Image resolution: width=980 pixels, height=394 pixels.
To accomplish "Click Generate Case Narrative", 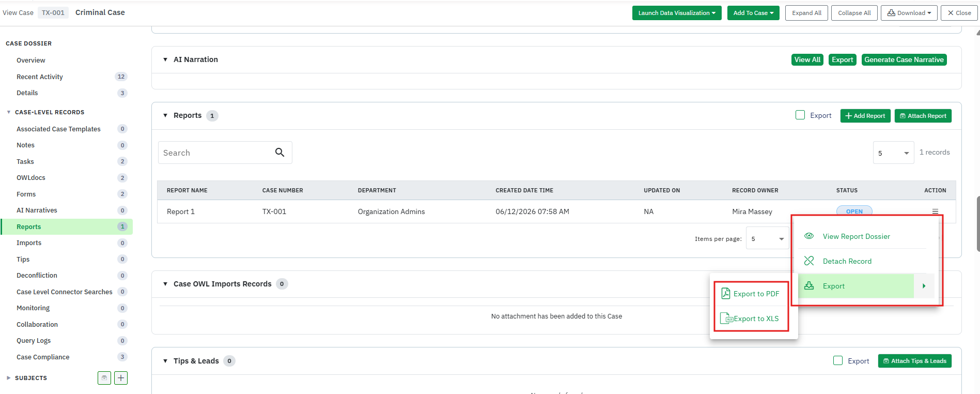I will tap(904, 59).
